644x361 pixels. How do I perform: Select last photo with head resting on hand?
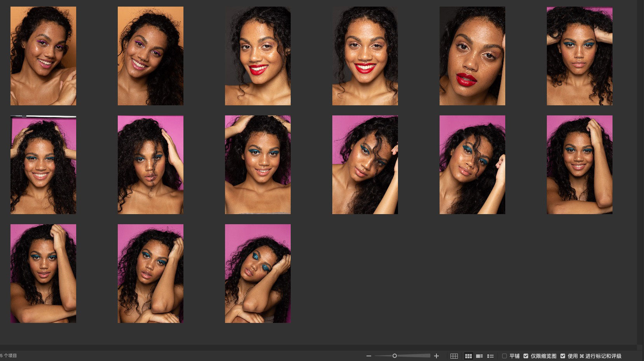pyautogui.click(x=258, y=274)
